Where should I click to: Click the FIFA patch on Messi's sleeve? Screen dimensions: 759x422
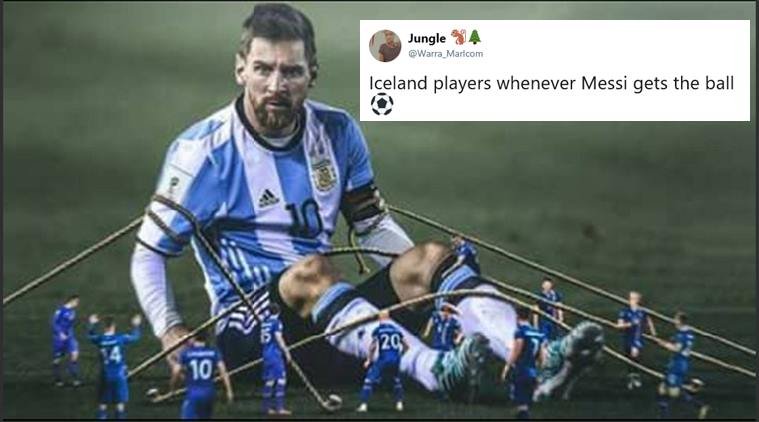(x=174, y=183)
